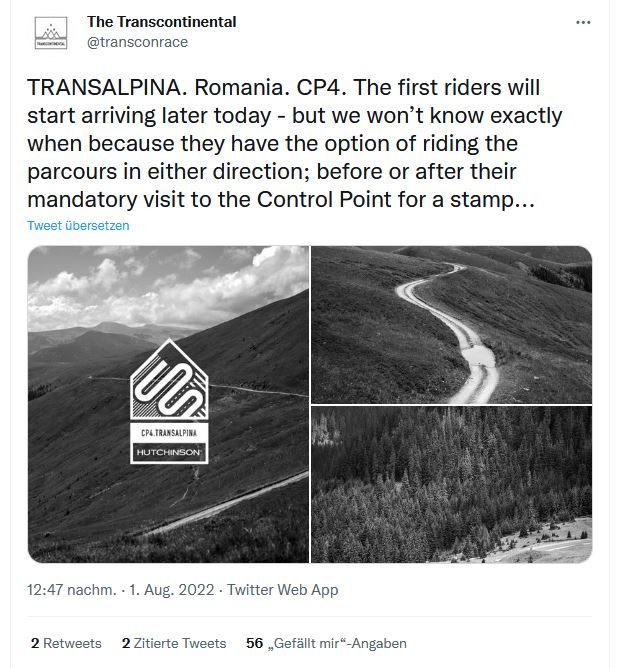View the 2 Zitierte Tweets list
Viewport: 626px width, 668px height.
(174, 643)
